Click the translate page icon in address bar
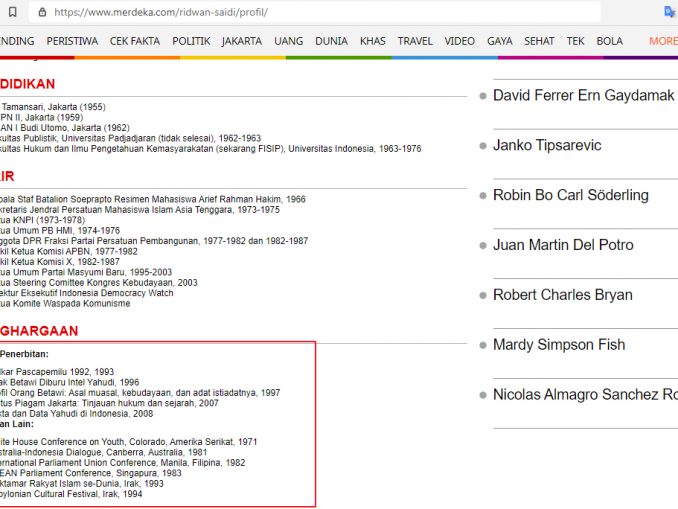The image size is (678, 509). pos(670,12)
